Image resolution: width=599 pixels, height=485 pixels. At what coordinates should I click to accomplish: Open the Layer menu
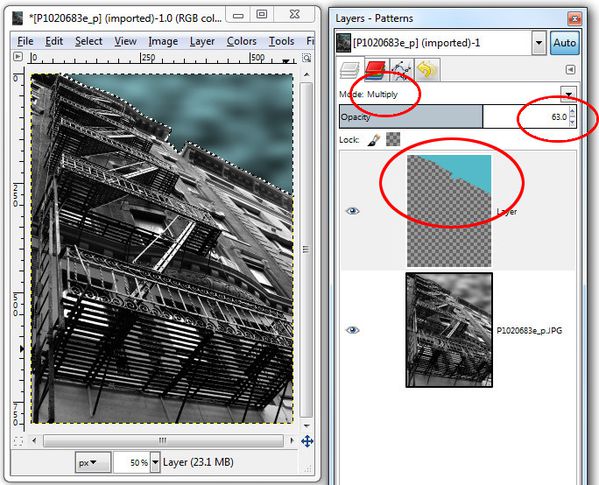point(202,41)
